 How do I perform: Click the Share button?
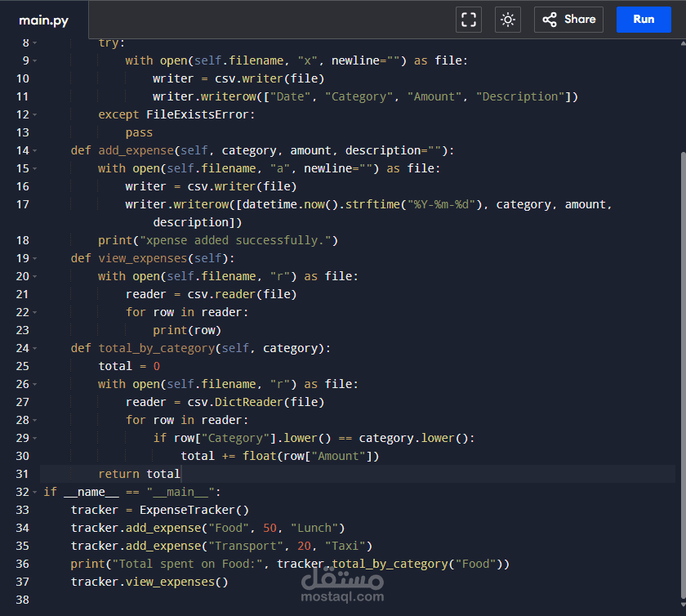[x=568, y=20]
